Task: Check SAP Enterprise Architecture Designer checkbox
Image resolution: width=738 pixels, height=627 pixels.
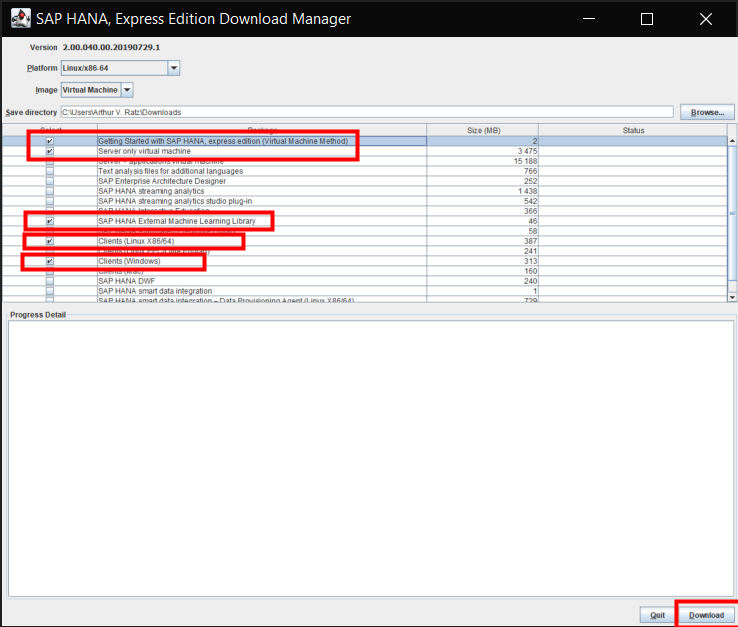Action: click(x=50, y=181)
